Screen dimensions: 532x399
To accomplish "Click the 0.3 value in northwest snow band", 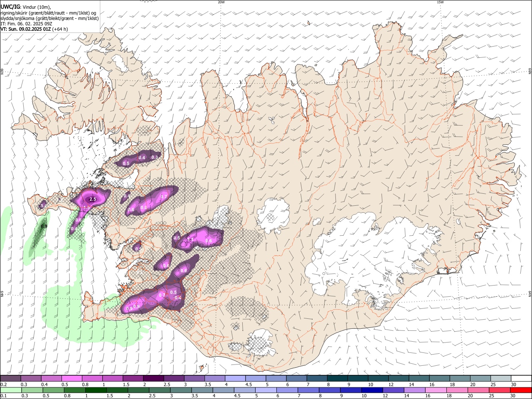I will click(x=155, y=158).
